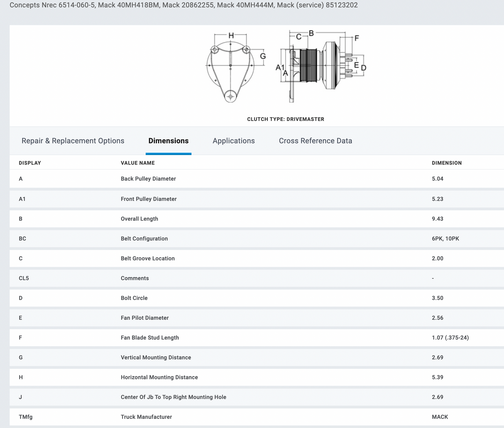The image size is (504, 428).
Task: Click the VALUE NAME column header
Action: click(137, 163)
